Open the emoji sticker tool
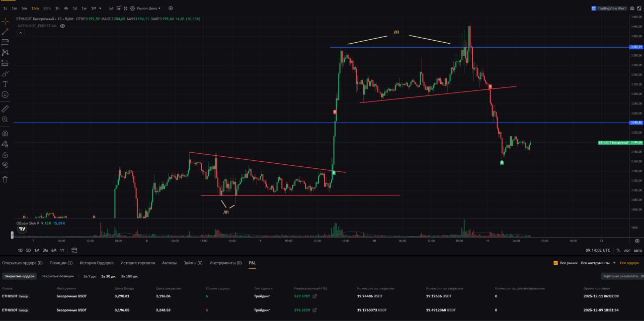 [5, 94]
